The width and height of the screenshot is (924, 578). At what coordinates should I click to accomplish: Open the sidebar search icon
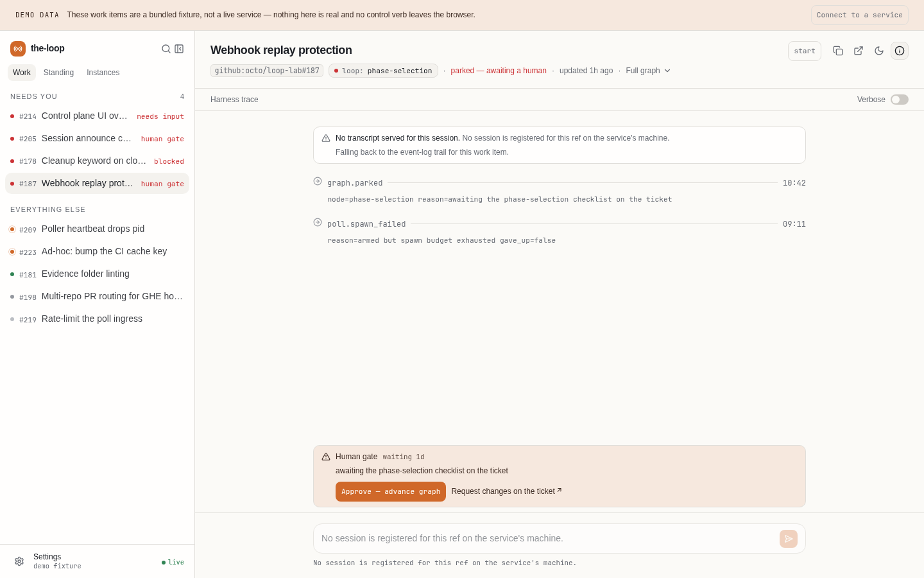click(166, 49)
